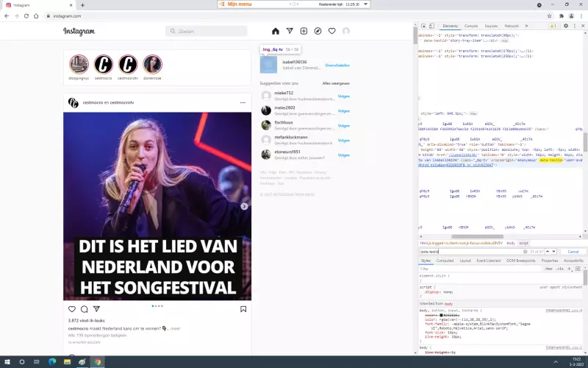Open the cestmocrotv story
The width and height of the screenshot is (588, 368).
tap(128, 65)
